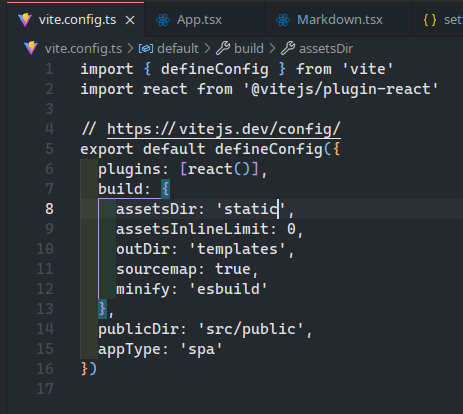
Task: Open the build breadcrumb symbol list
Action: [x=249, y=49]
